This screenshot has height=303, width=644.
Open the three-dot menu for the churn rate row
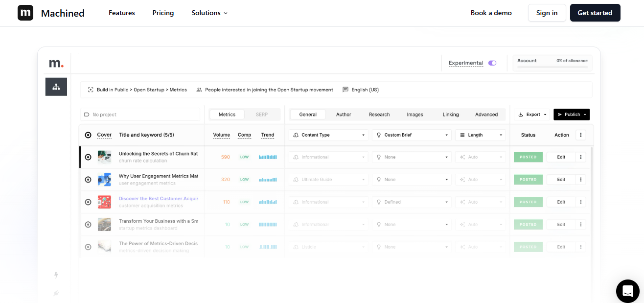tap(581, 157)
